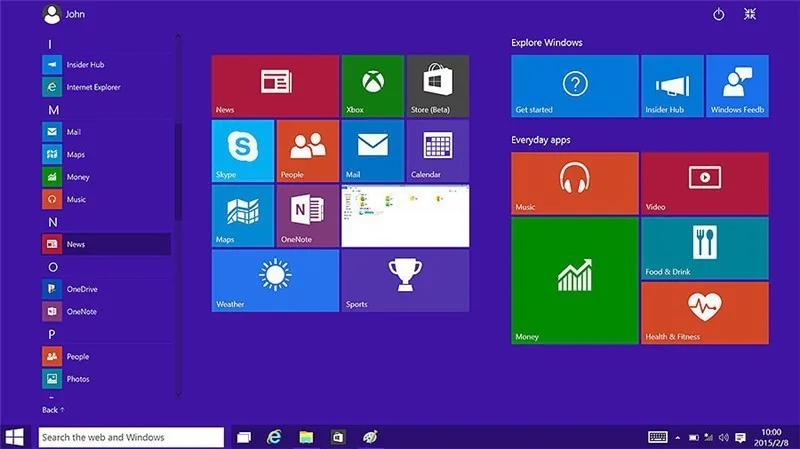Select Maps in the apps list
Image resolution: width=800 pixels, height=449 pixels.
pyautogui.click(x=106, y=155)
